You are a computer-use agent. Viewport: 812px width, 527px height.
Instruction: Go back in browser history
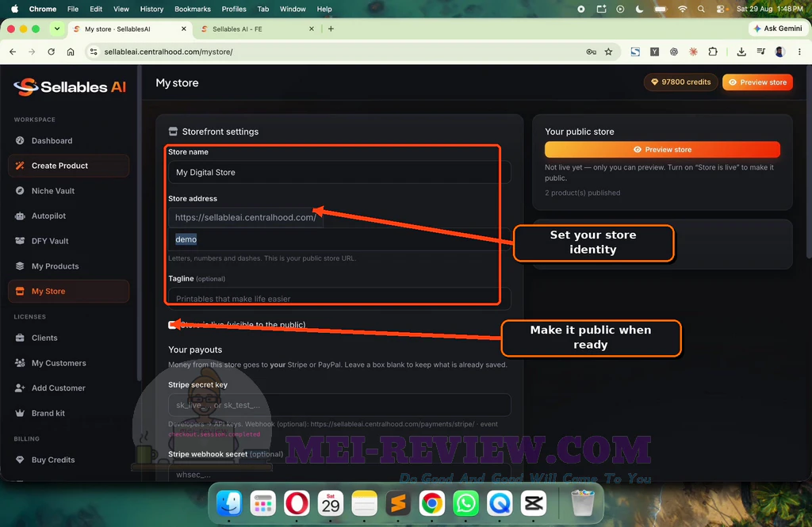(13, 52)
